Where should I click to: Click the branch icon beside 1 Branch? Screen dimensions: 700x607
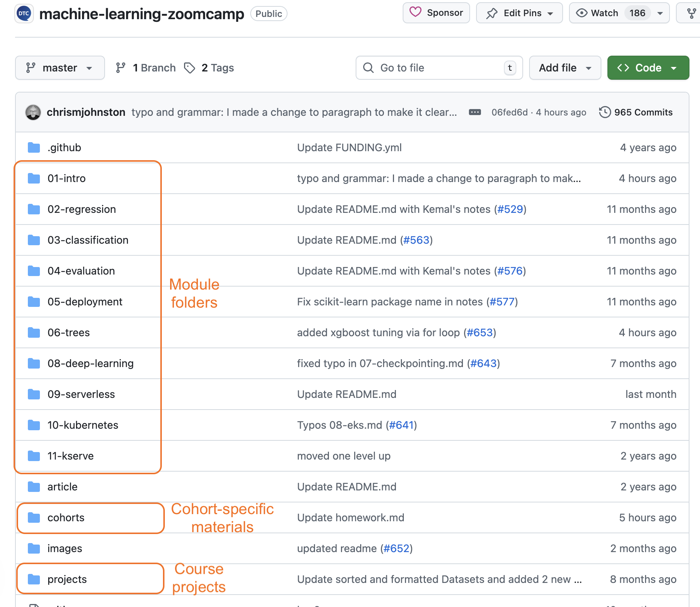pyautogui.click(x=120, y=68)
